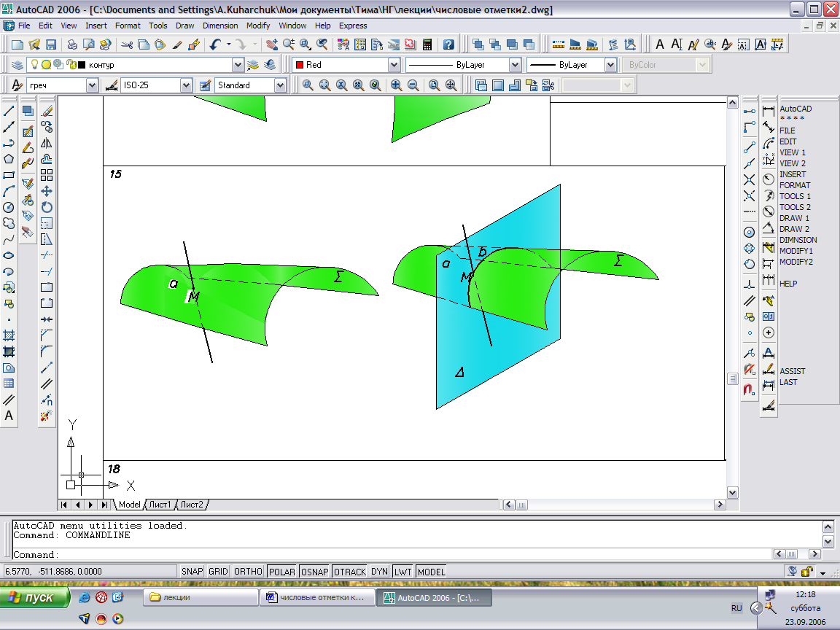Click the Plot (printer) icon
This screenshot has height=630, width=840.
pyautogui.click(x=71, y=44)
